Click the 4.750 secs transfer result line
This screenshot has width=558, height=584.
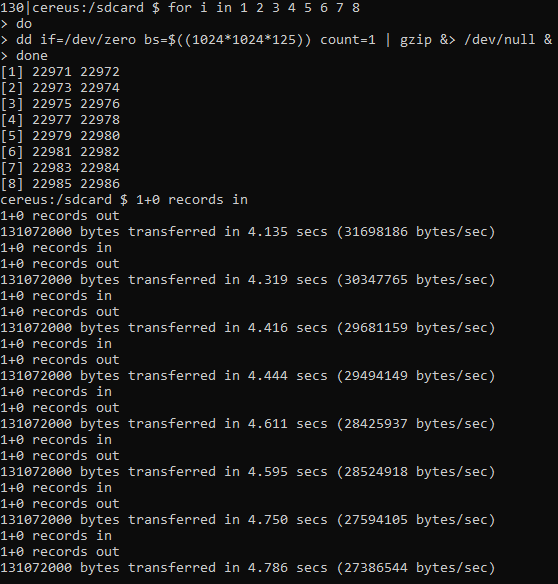click(x=248, y=520)
